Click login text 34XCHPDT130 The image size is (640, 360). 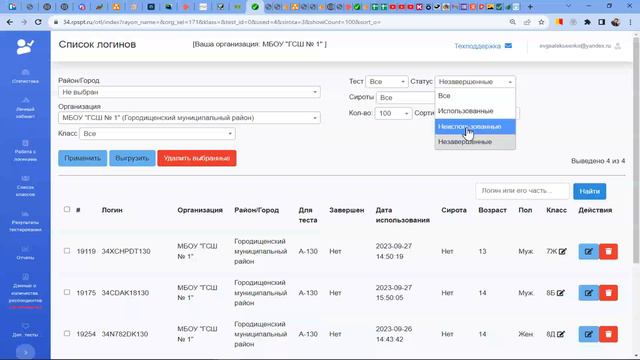[x=126, y=251]
